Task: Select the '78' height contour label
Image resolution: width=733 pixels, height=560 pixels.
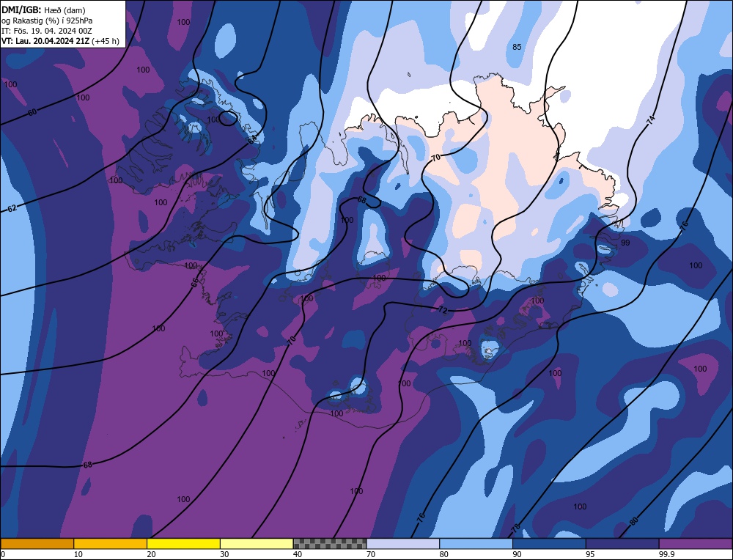Action: [x=515, y=528]
